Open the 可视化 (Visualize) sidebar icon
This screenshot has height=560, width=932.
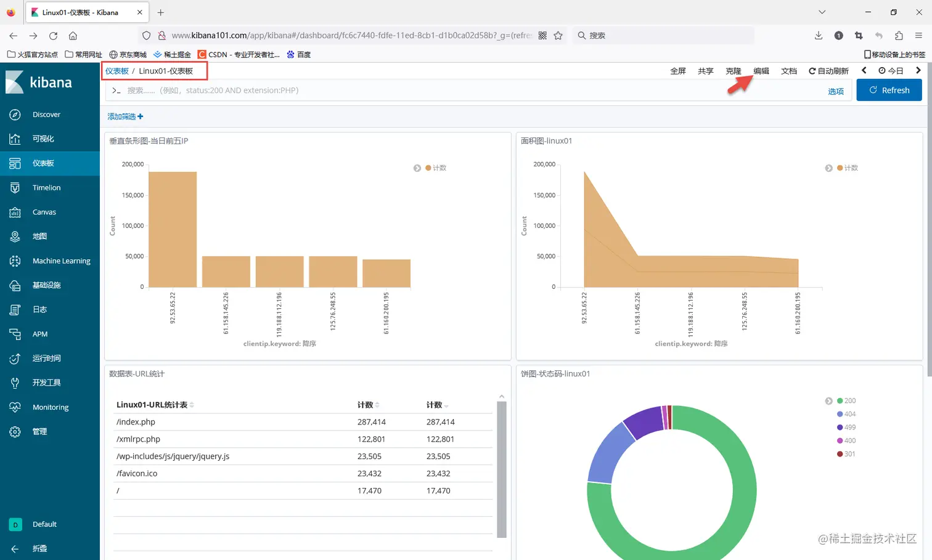[x=15, y=139]
